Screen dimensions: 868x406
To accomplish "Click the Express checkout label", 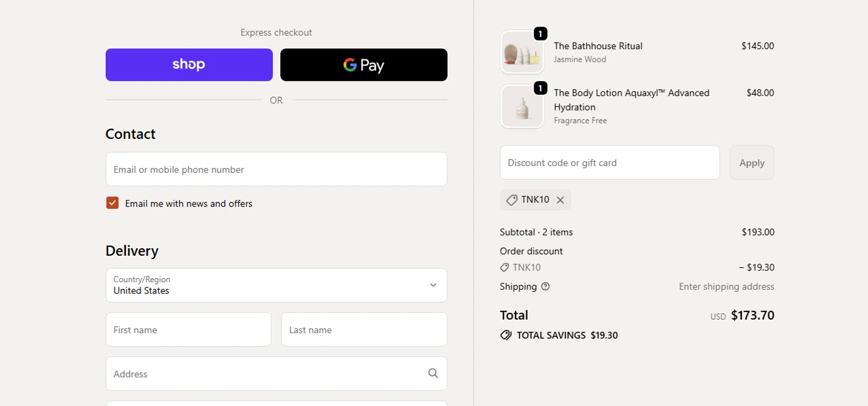I will pyautogui.click(x=276, y=32).
